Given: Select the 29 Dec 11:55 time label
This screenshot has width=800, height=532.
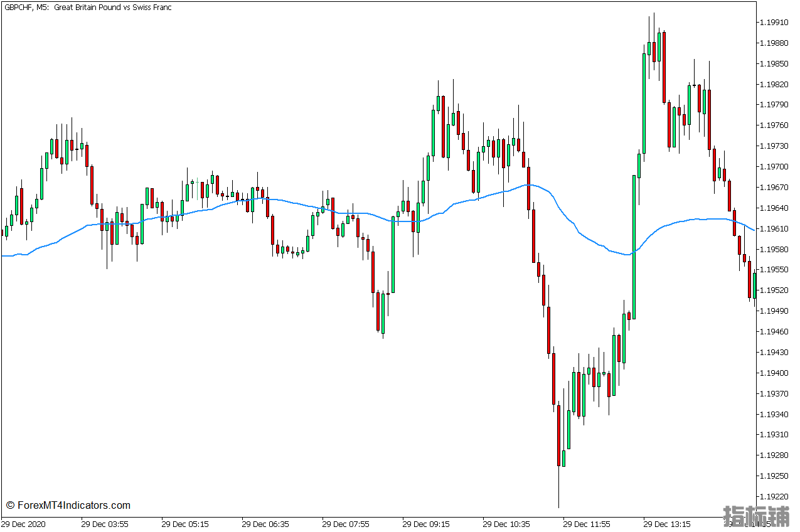Looking at the screenshot, I should 587,523.
